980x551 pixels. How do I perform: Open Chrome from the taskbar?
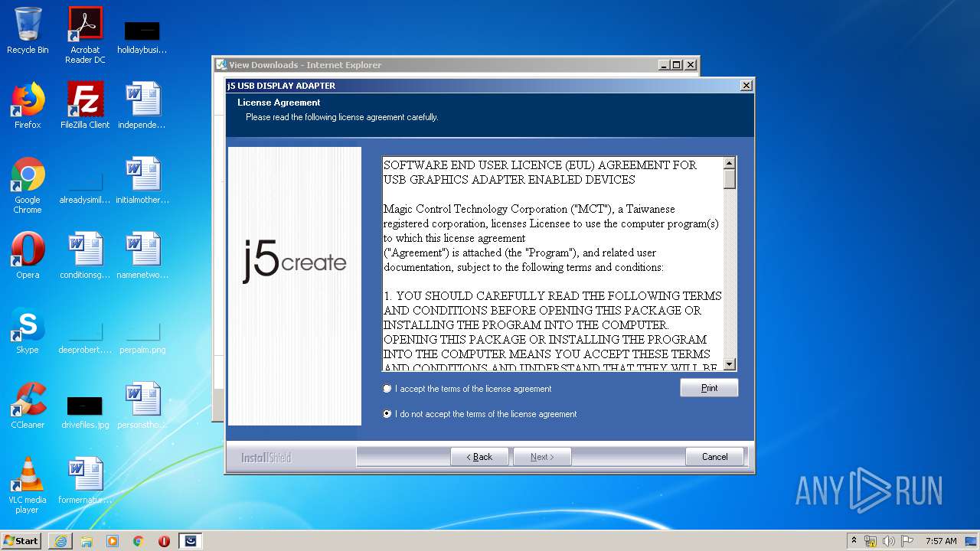139,541
